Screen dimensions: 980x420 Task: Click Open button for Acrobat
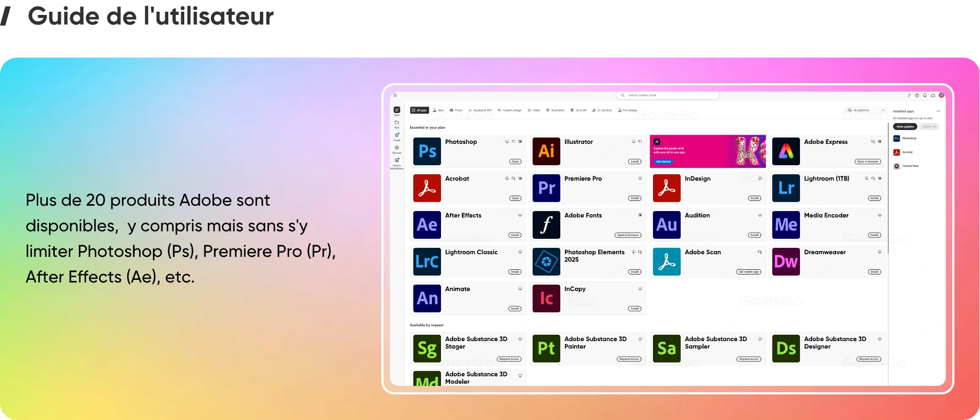point(515,198)
